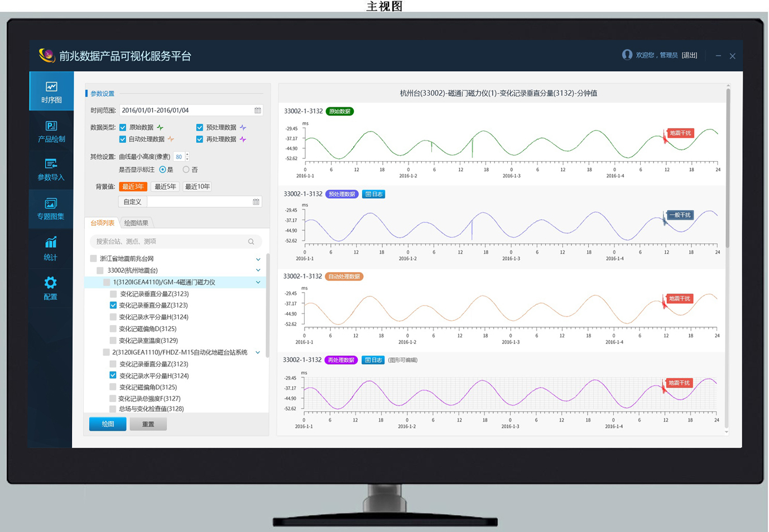Toggle the 再处理数据 checkbox
The image size is (769, 532).
pyautogui.click(x=200, y=139)
